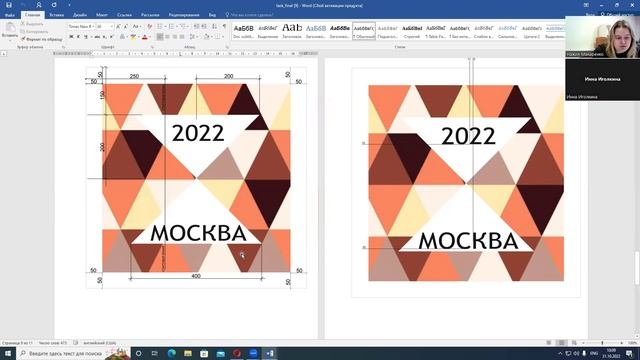Toggle Underline formatting
The height and width of the screenshot is (360, 640).
point(86,37)
